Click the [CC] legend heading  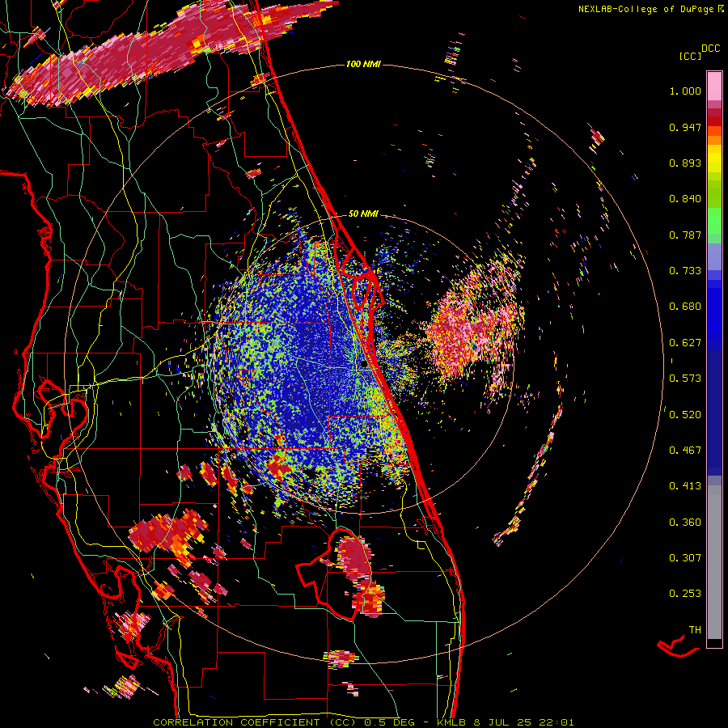pyautogui.click(x=690, y=56)
